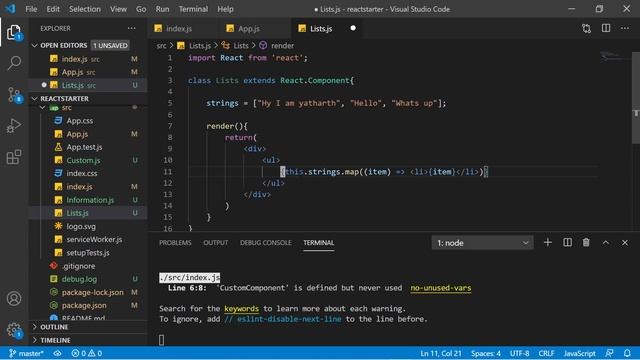
Task: Open errors and warnings status indicator
Action: (87, 353)
